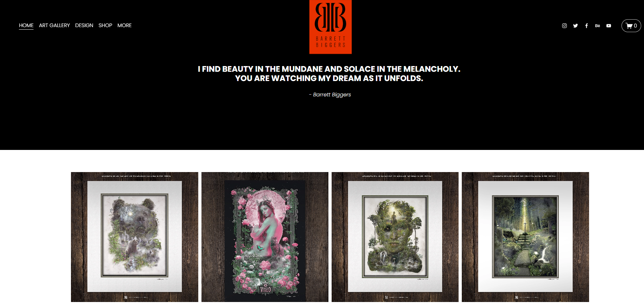This screenshot has width=644, height=307.
Task: Open the Twitter profile icon
Action: pyautogui.click(x=575, y=26)
